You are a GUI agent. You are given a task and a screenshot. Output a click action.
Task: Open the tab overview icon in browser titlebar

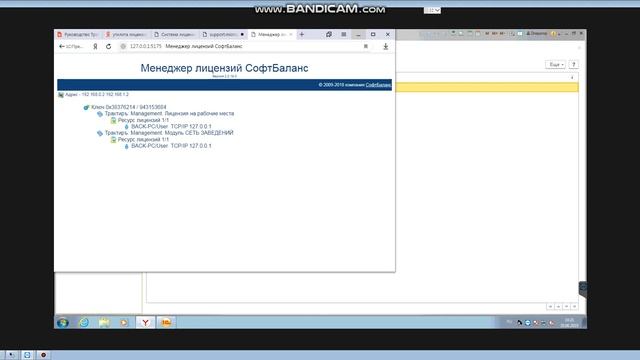329,35
